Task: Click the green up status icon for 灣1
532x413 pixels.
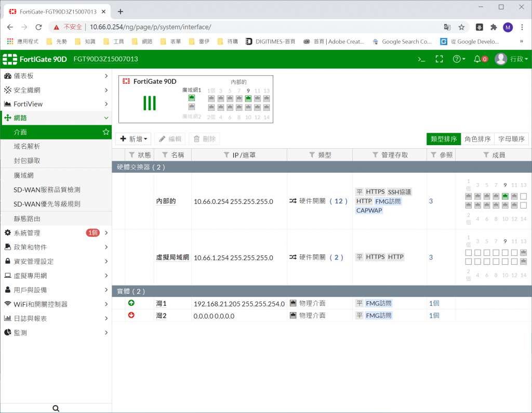Action: tap(131, 303)
